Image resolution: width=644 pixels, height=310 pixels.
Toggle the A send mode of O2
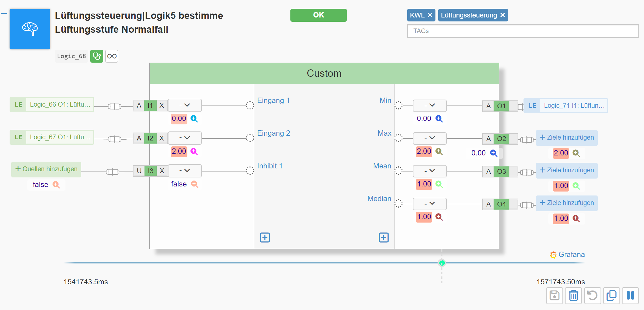tap(489, 139)
